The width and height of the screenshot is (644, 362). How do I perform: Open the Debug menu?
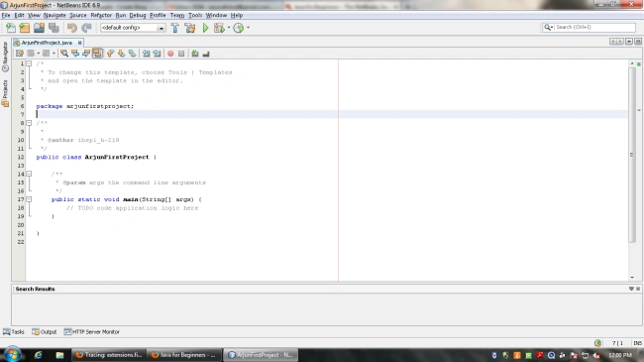[x=138, y=15]
